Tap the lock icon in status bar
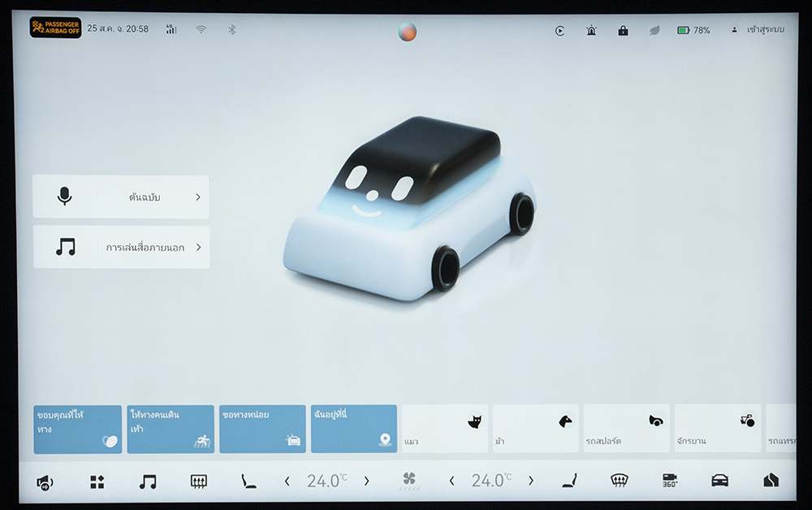 click(x=623, y=30)
